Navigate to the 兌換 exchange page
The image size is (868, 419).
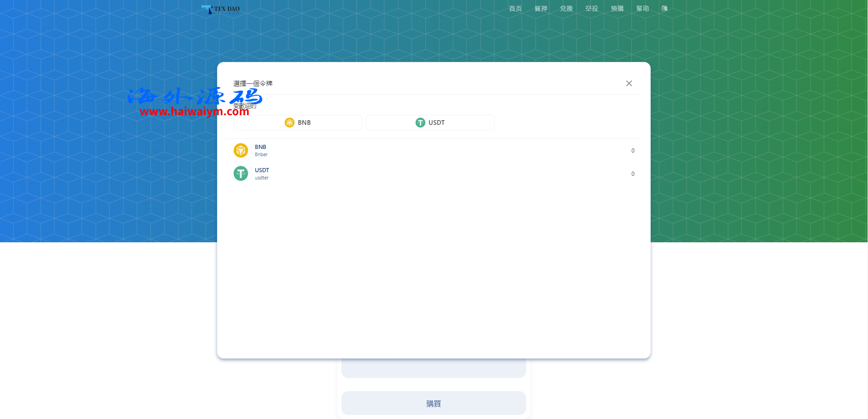point(566,9)
